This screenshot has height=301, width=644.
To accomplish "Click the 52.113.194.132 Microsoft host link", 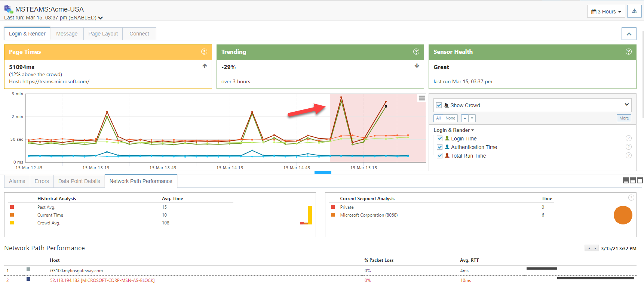I will point(102,280).
